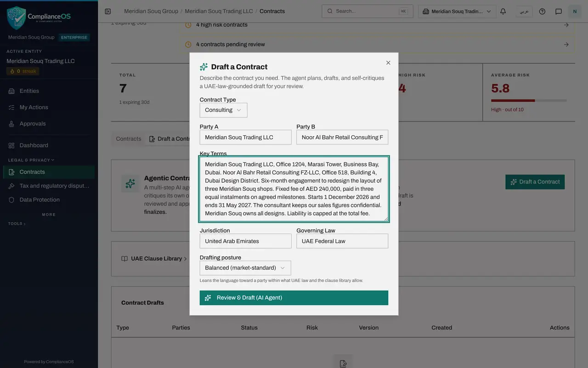Click the Draft a Contract button on page
Viewport: 588px width, 368px height.
pyautogui.click(x=535, y=182)
